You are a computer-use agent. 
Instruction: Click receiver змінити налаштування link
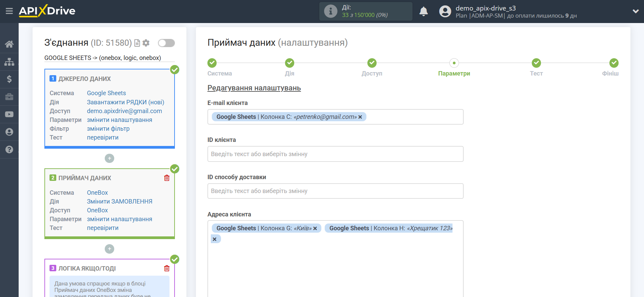[x=119, y=219]
